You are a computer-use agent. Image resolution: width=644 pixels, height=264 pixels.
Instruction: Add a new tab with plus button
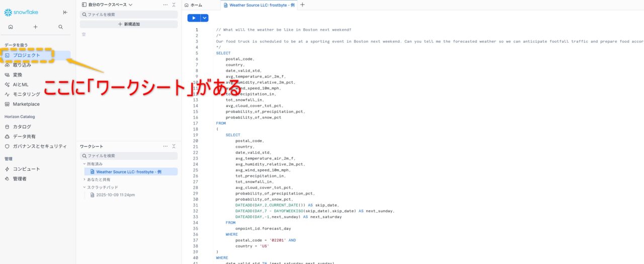(x=302, y=5)
